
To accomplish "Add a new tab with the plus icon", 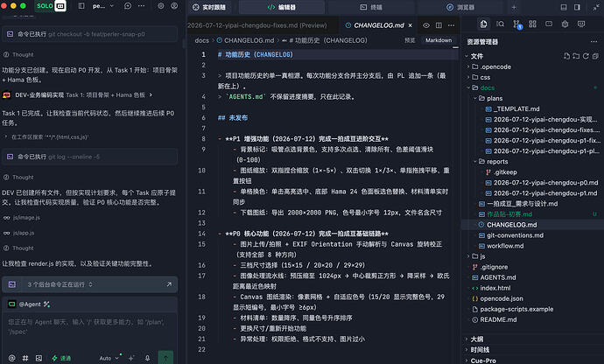I will (x=514, y=7).
